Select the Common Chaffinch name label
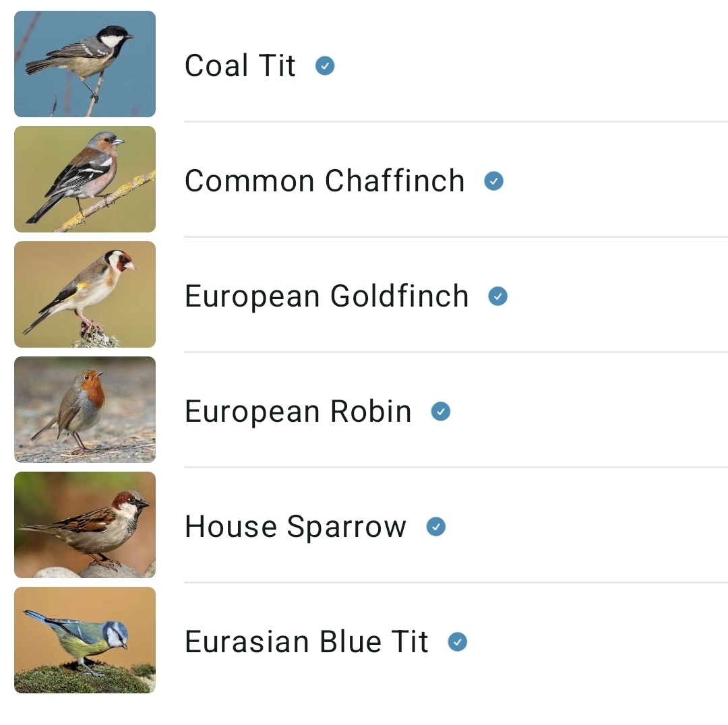The width and height of the screenshot is (728, 725). click(x=324, y=181)
